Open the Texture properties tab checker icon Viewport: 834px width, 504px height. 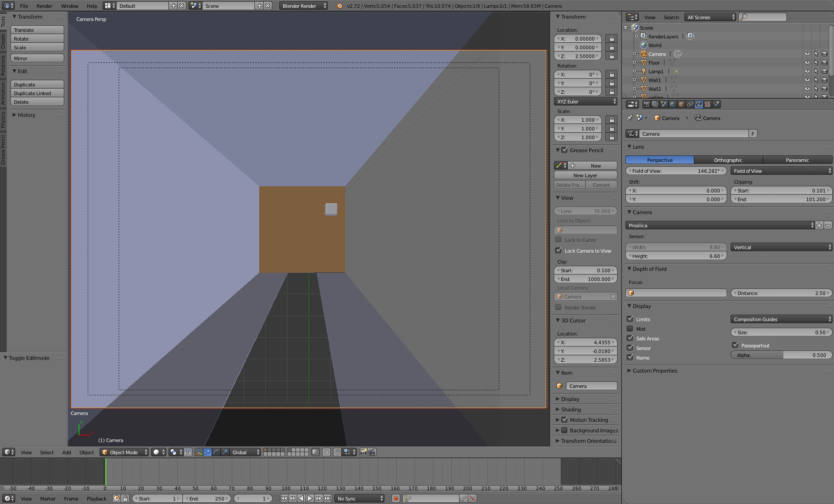pos(707,104)
